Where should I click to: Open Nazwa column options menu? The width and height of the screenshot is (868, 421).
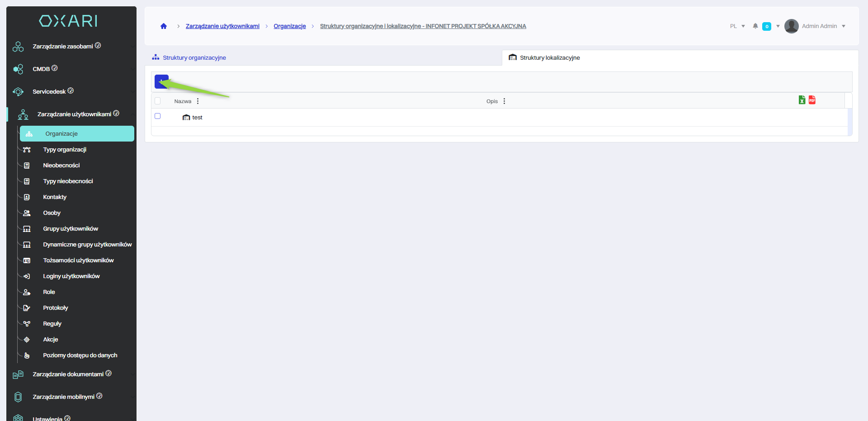(198, 101)
